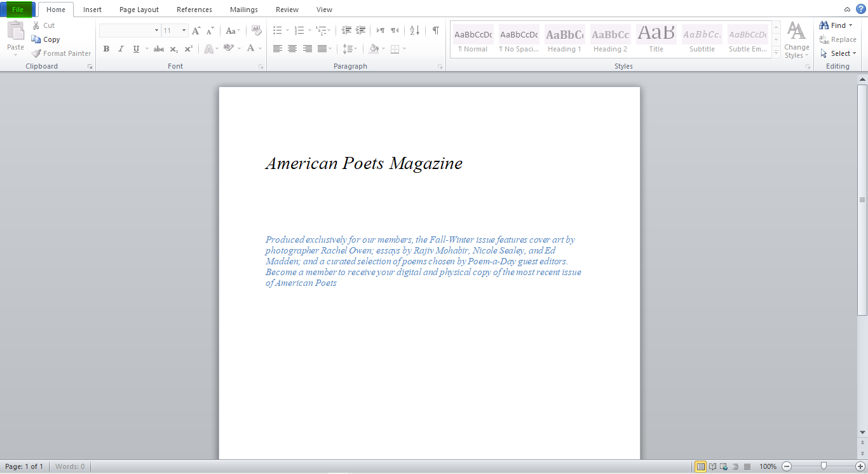Open the font color picker arrow
The image size is (868, 474).
261,49
